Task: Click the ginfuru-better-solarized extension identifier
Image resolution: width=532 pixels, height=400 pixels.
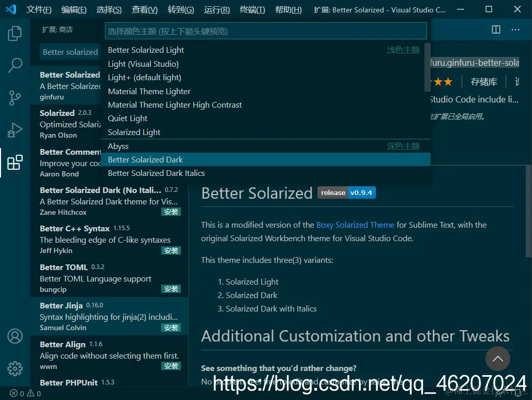Action: click(x=475, y=63)
